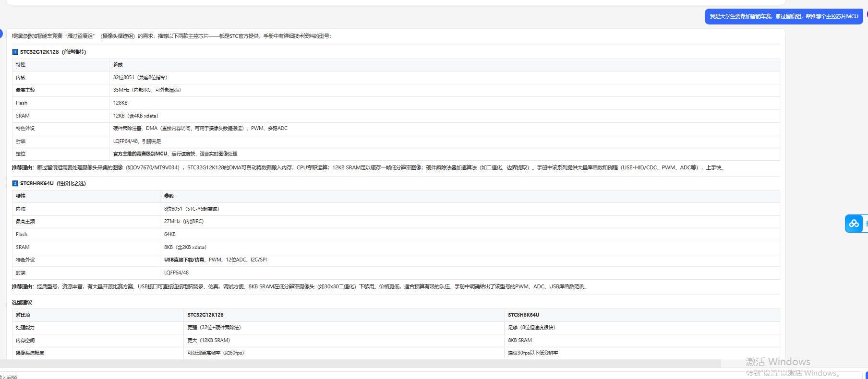Click the 特色外设 label in the STC32G12K128 table
The width and height of the screenshot is (868, 379).
[x=25, y=128]
